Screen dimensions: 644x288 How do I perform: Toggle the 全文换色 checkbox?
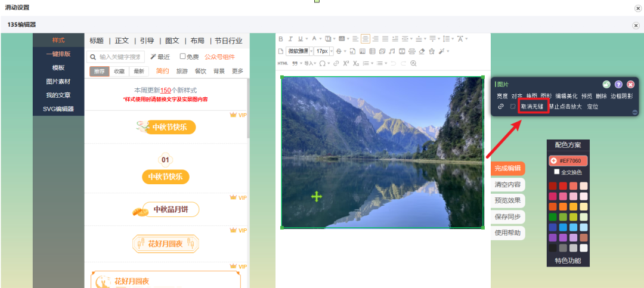point(557,172)
